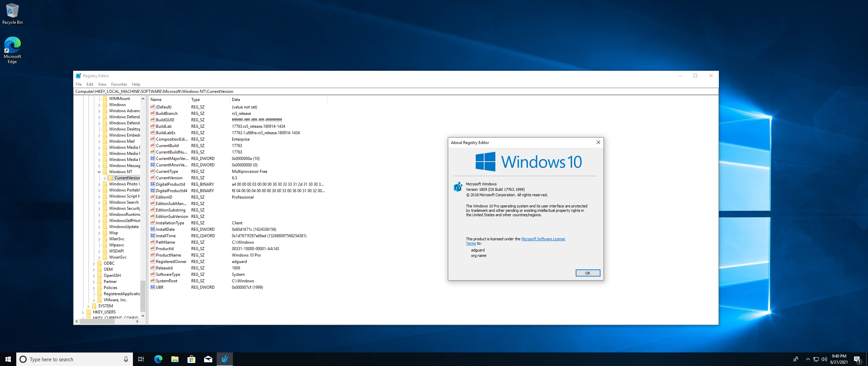
Task: Expand the Policies tree node
Action: [x=94, y=288]
